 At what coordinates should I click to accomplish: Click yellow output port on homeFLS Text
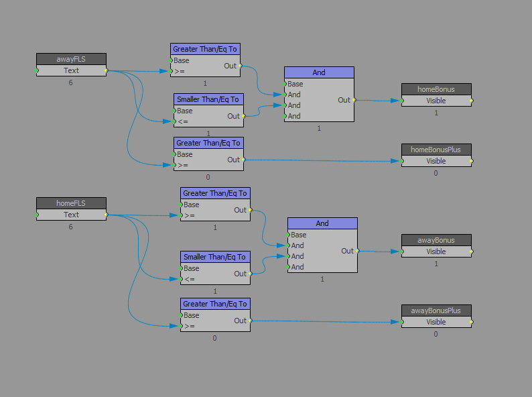(x=106, y=215)
